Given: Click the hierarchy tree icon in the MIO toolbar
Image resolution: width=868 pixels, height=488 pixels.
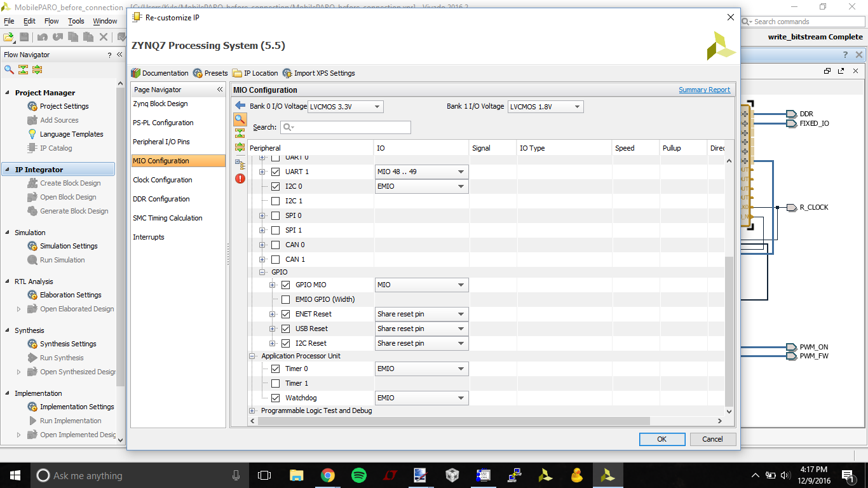Looking at the screenshot, I should 240,165.
